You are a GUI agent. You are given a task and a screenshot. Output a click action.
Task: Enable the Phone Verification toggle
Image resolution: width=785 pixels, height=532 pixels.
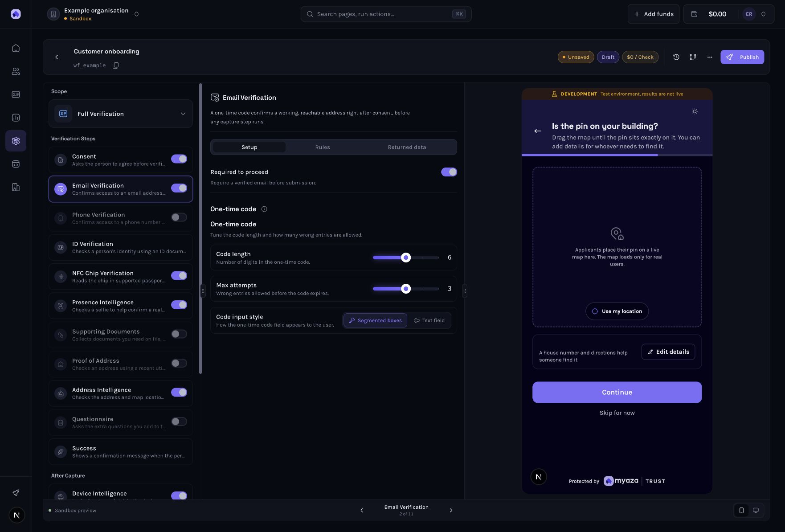click(x=179, y=217)
